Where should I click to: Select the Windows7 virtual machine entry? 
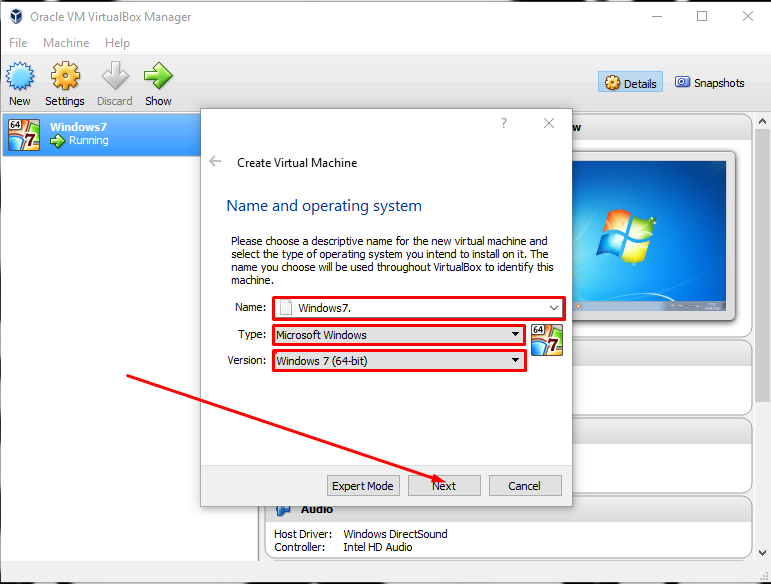tap(101, 135)
